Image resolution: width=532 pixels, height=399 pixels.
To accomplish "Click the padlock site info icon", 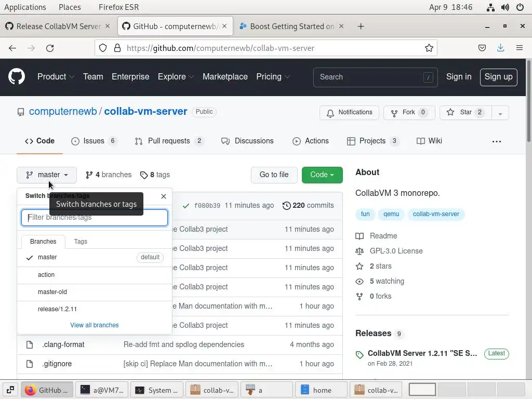I will coord(117,48).
